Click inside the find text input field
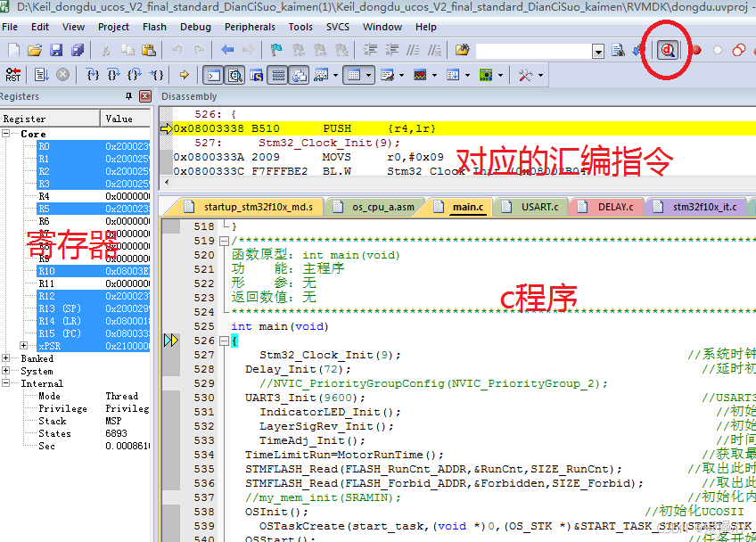756x542 pixels. [534, 51]
